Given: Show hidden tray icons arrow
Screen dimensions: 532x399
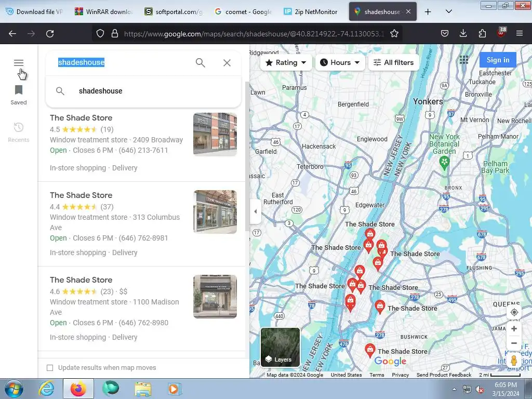Looking at the screenshot, I should 454,389.
